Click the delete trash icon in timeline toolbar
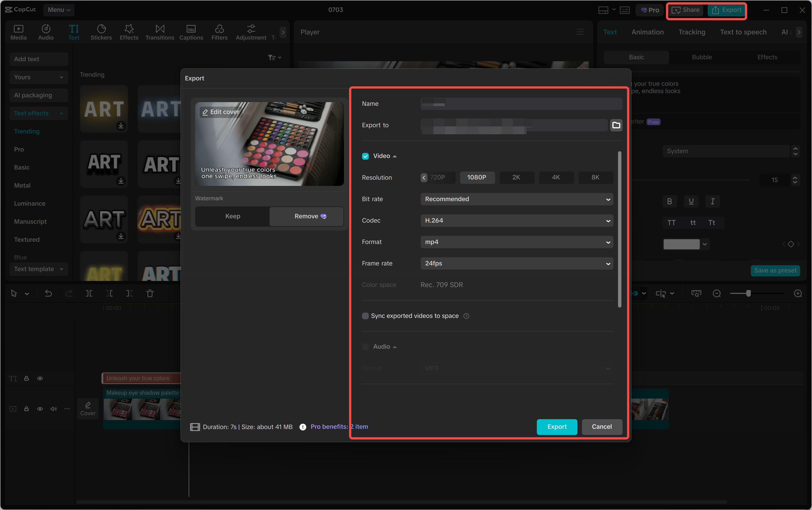Screen dimensions: 812x510 point(150,293)
